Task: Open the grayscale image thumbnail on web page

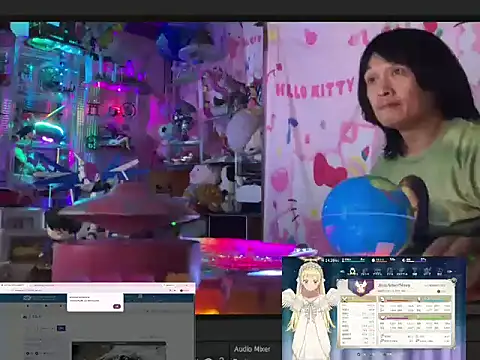Action: pos(119,351)
